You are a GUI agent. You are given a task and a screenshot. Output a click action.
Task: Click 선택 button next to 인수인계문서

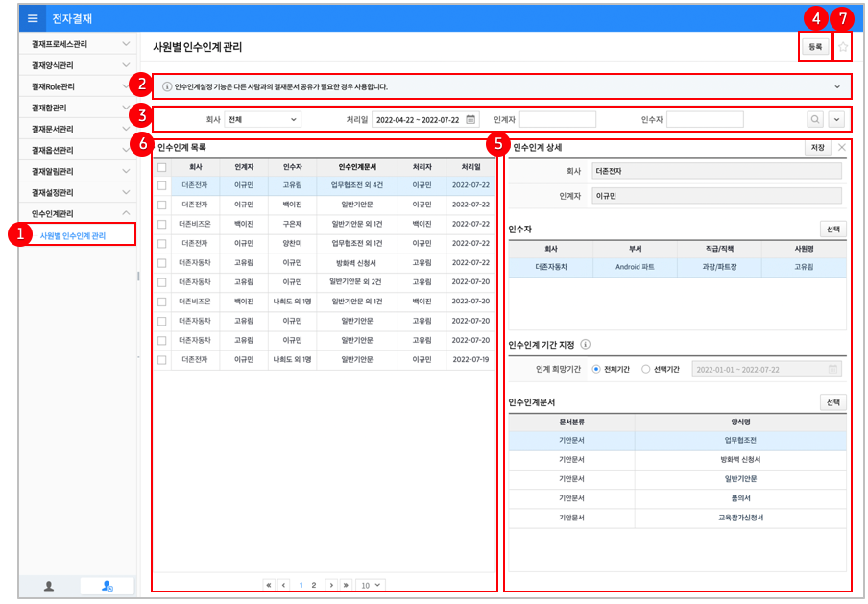click(x=832, y=402)
